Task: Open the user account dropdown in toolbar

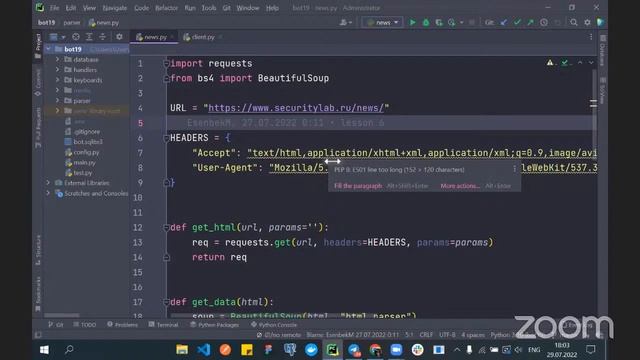Action: (345, 22)
